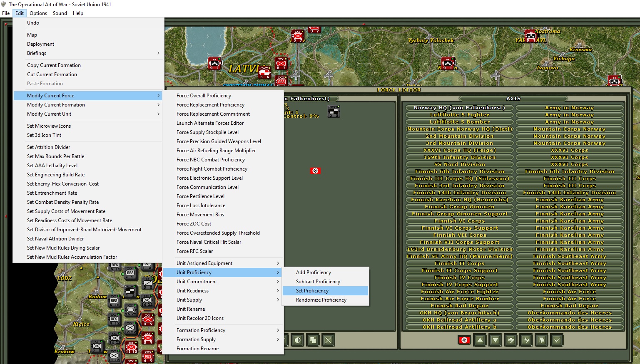
Task: Select SS Nord Division entry
Action: (459, 164)
